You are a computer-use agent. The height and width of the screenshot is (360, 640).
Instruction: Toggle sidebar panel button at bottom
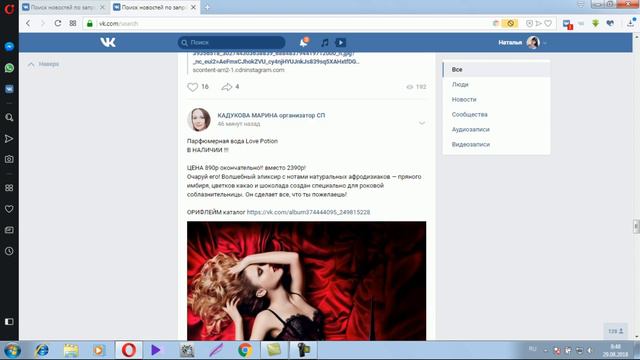click(9, 322)
